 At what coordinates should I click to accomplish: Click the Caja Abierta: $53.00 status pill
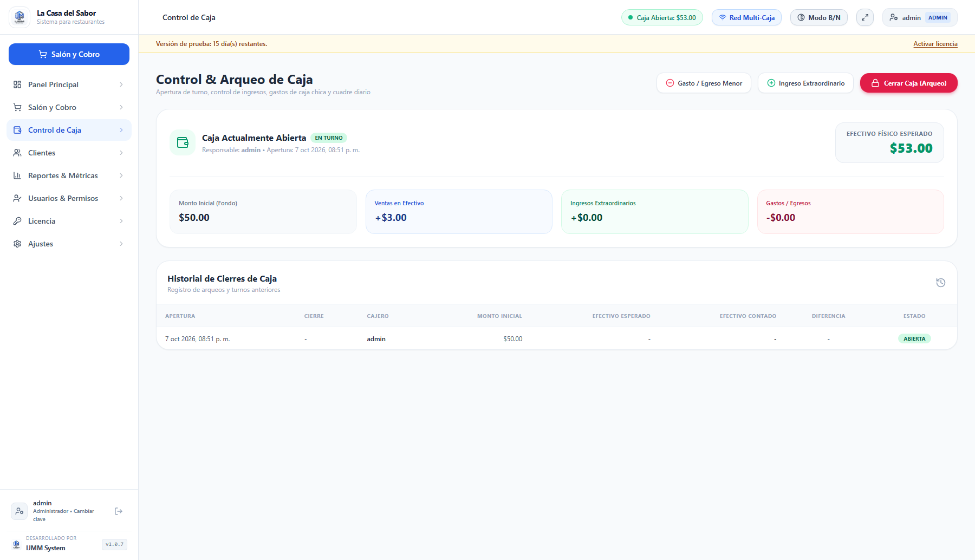[x=662, y=17]
